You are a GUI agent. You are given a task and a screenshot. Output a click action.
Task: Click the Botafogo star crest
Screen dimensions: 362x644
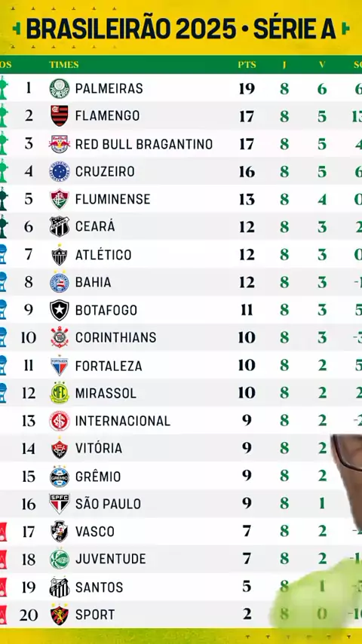60,310
